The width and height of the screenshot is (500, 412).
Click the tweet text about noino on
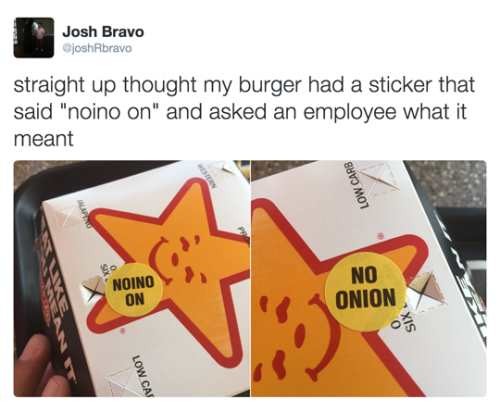pyautogui.click(x=244, y=111)
